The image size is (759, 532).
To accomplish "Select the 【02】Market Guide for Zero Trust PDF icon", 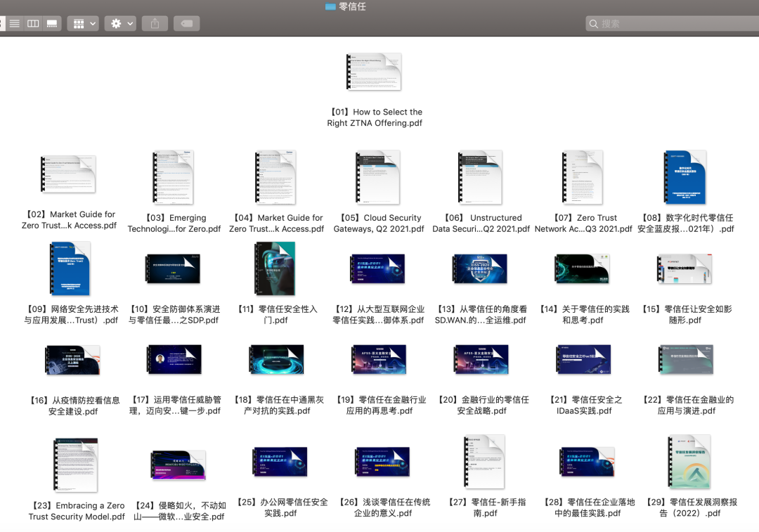I will (x=69, y=174).
